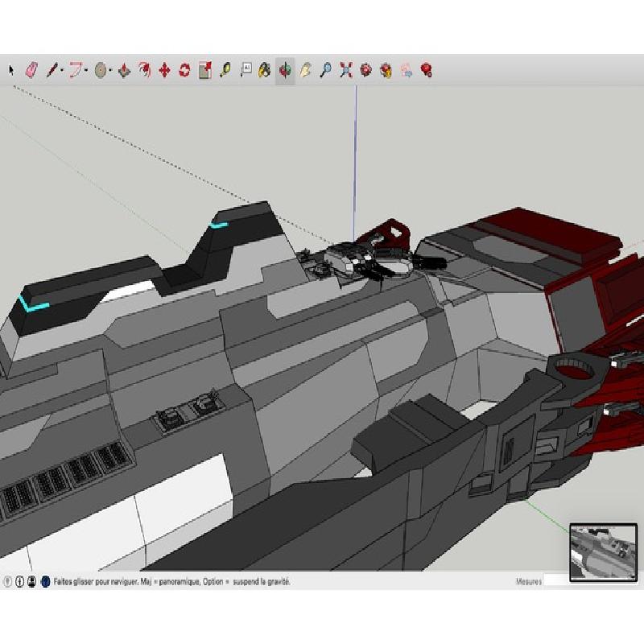
Task: Activate the Line pencil tool
Action: click(51, 70)
